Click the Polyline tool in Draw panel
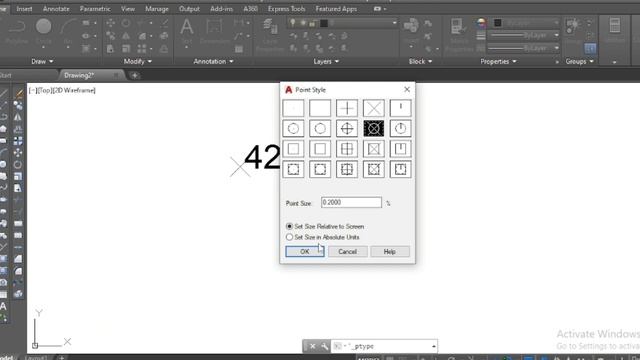The image size is (640, 360). [17, 31]
